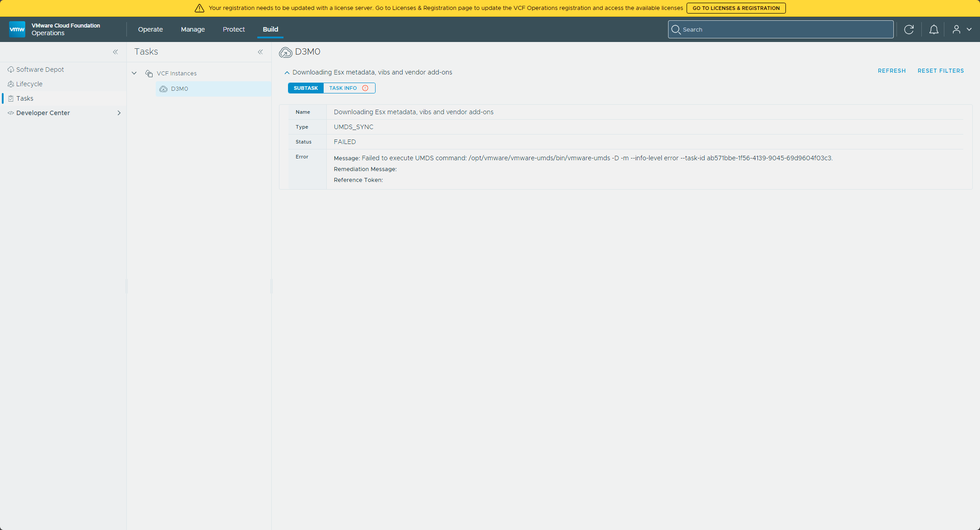This screenshot has height=530, width=980.
Task: Click the UMDS_SYNC type value
Action: pyautogui.click(x=353, y=127)
